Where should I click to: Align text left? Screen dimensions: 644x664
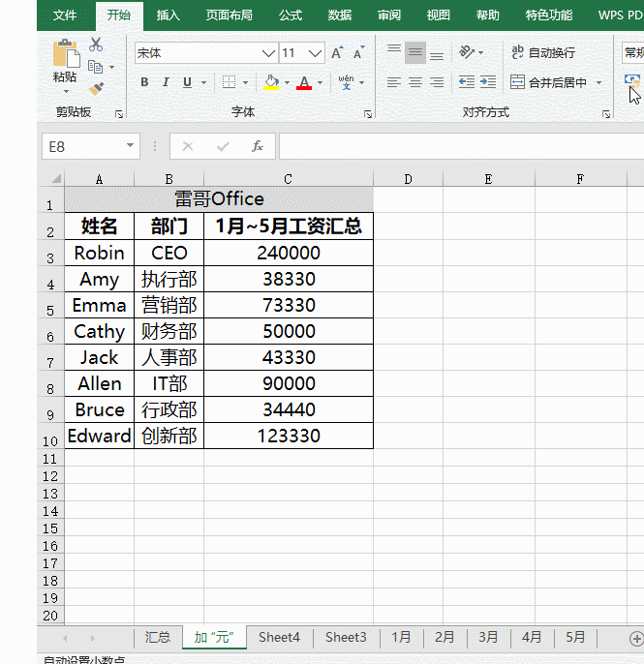394,82
